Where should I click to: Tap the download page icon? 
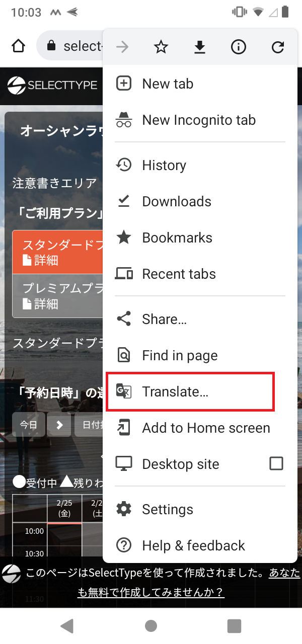point(200,47)
